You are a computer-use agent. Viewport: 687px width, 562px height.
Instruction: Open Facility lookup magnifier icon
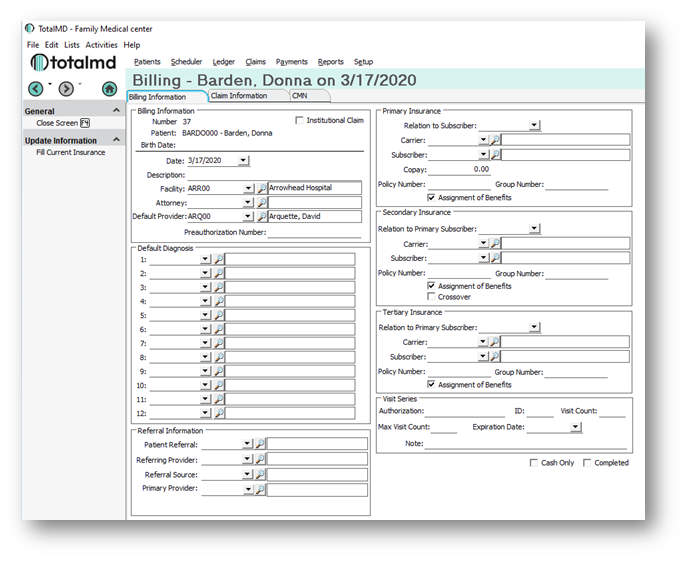(260, 188)
